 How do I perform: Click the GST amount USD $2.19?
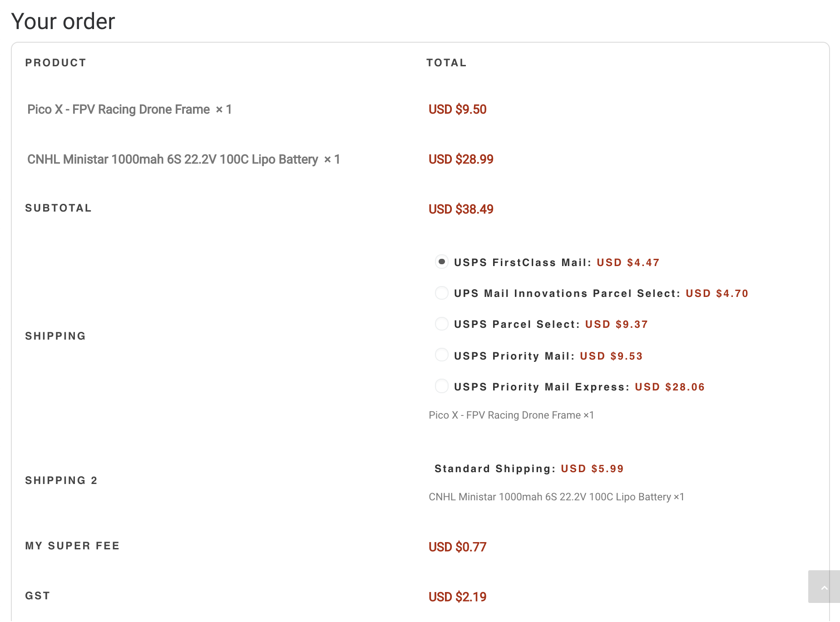(x=457, y=597)
